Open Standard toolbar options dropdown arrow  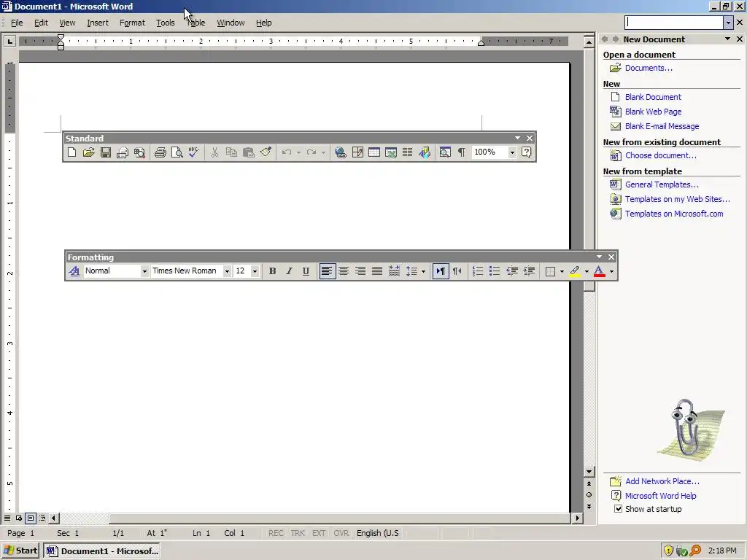coord(517,138)
